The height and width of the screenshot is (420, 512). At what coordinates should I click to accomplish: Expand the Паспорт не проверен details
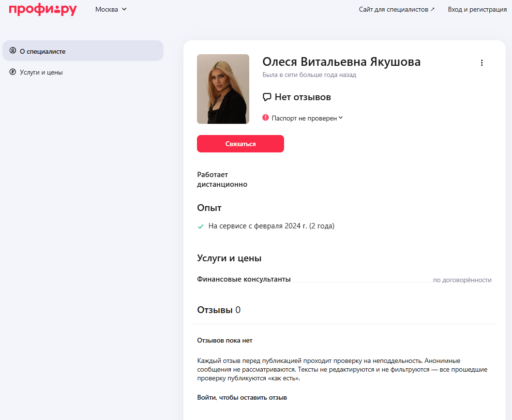(x=307, y=118)
